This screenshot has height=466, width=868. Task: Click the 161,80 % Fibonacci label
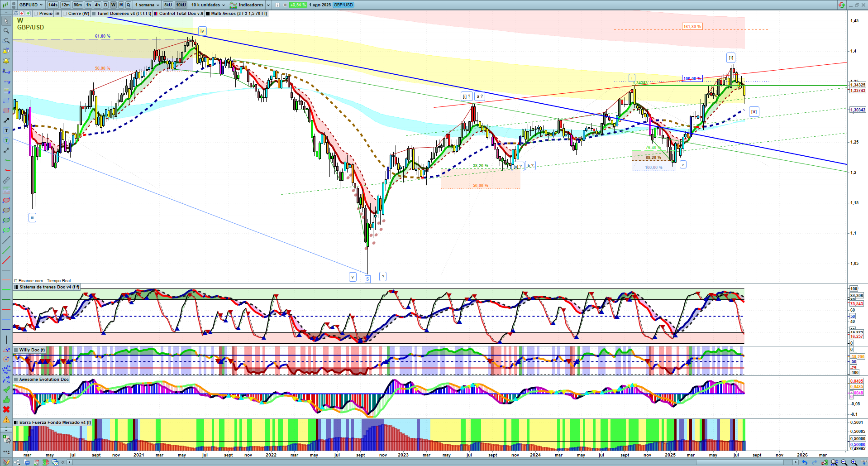tap(692, 27)
